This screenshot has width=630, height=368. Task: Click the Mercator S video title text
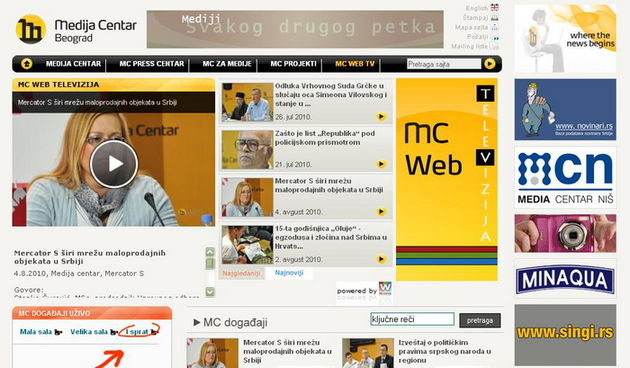tap(90, 257)
